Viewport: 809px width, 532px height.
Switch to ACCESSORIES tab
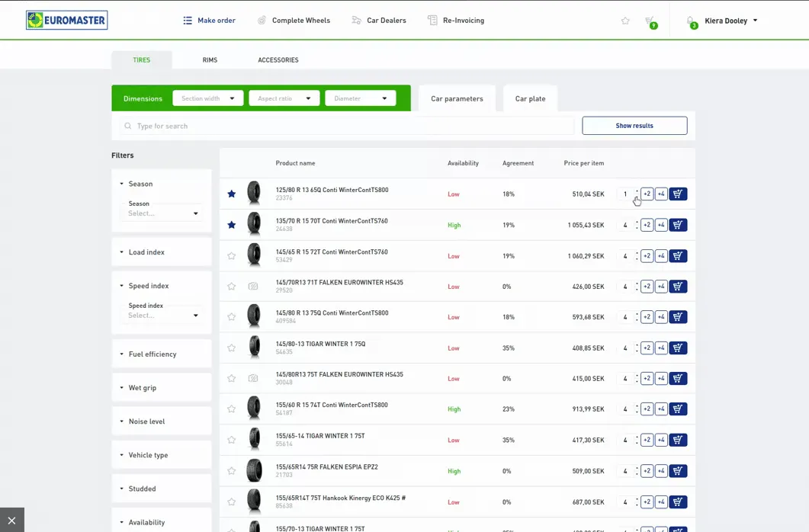click(278, 59)
